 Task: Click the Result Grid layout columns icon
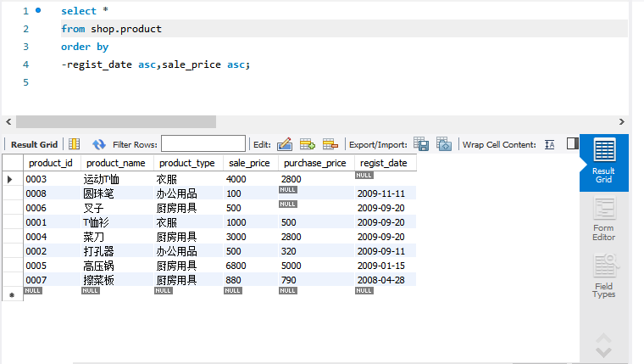pos(75,144)
